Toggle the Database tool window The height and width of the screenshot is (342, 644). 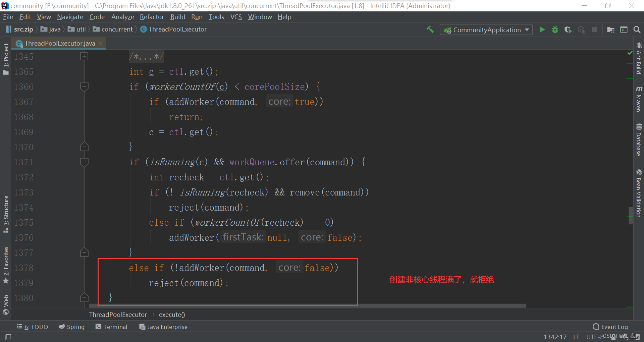pyautogui.click(x=639, y=140)
